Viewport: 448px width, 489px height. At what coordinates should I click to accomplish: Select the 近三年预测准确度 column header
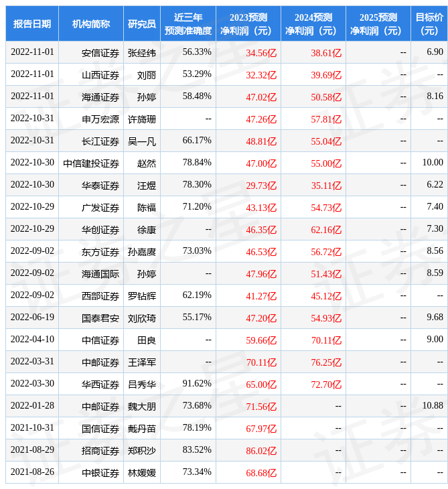188,23
